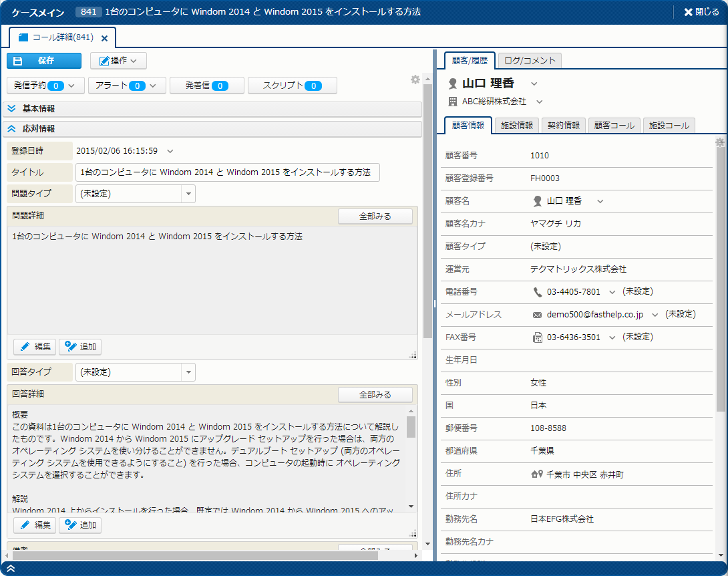Click the building icon beside ABC総研株式会社
This screenshot has height=576, width=728.
(453, 102)
